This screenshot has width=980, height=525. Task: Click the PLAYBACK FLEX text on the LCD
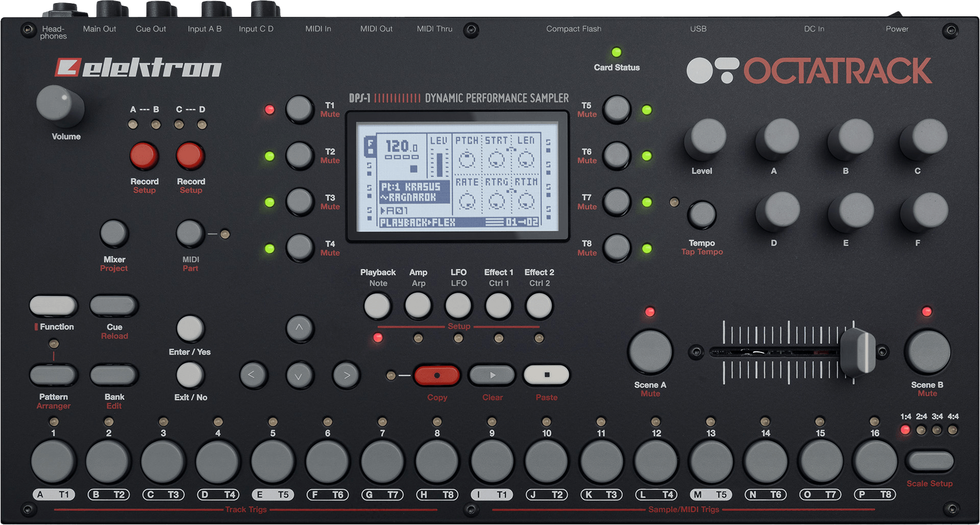tap(418, 223)
